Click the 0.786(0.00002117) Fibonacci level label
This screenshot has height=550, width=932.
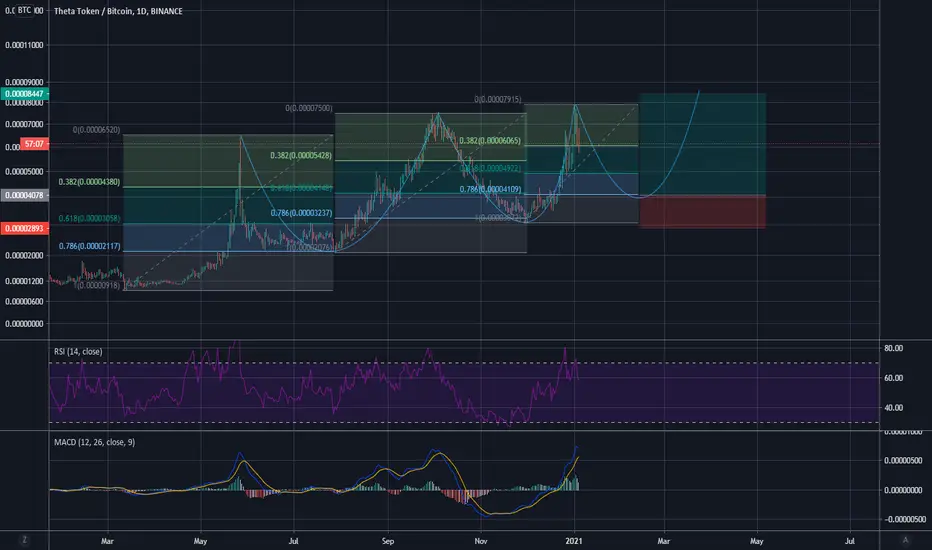(89, 246)
